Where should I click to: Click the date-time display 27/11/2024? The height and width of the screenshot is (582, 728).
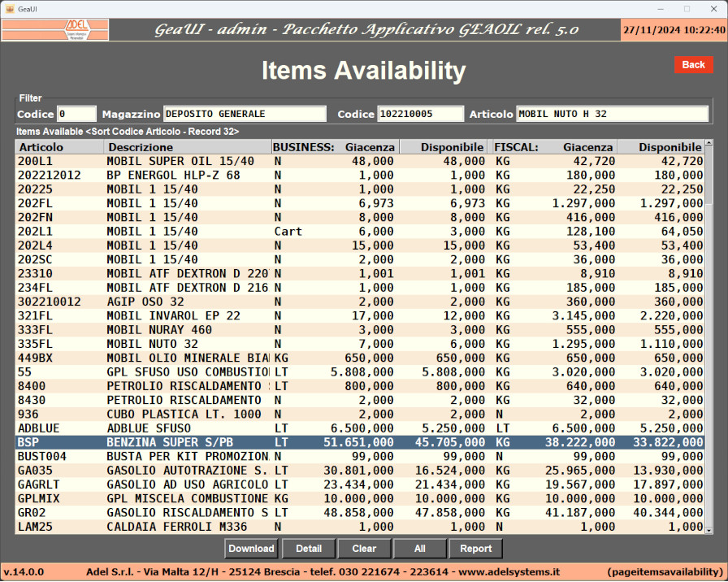pyautogui.click(x=674, y=30)
